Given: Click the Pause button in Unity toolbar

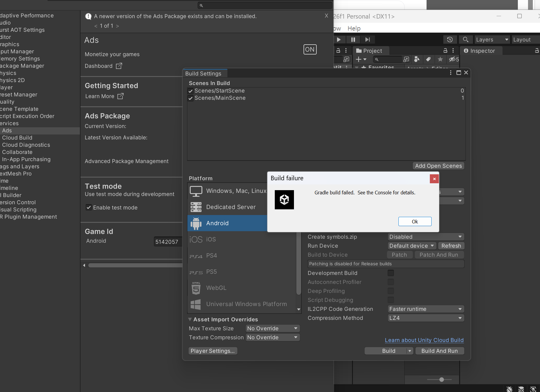Looking at the screenshot, I should click(353, 40).
